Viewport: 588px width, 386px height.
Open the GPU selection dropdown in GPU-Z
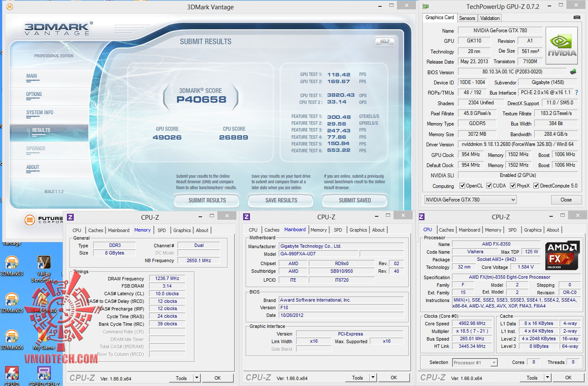tap(470, 200)
